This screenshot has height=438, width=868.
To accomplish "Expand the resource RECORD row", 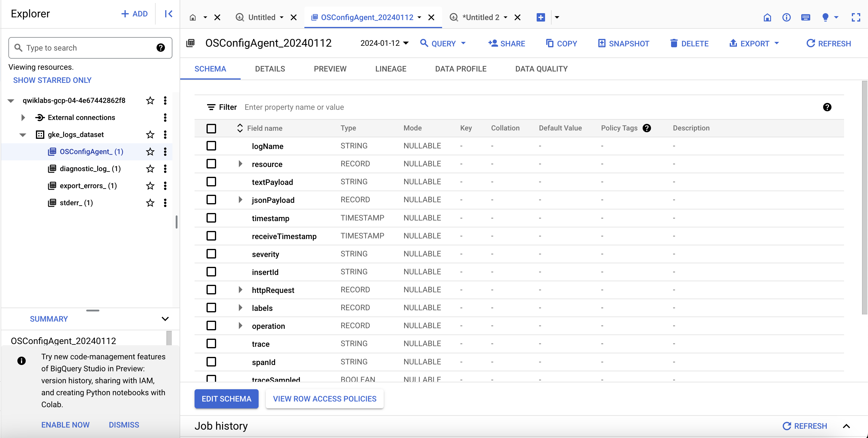I will (240, 164).
